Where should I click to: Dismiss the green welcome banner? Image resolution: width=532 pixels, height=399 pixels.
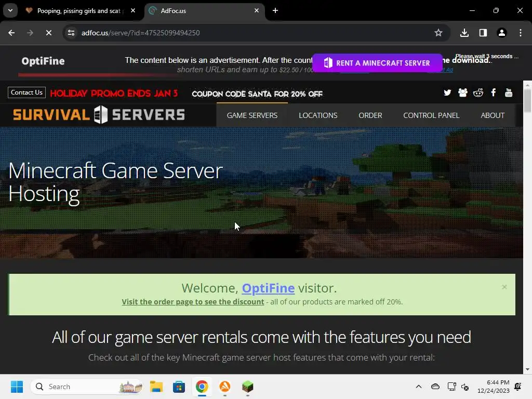(x=504, y=287)
